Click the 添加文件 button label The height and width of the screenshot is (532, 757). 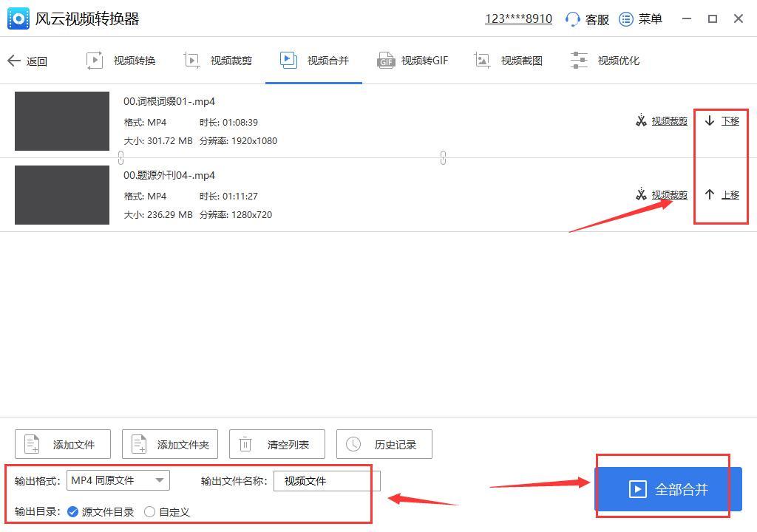(74, 445)
